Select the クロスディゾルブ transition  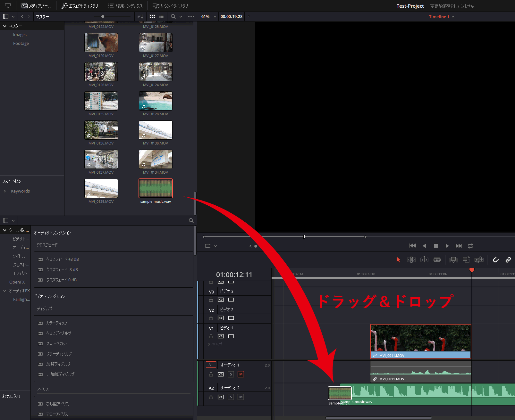tap(58, 334)
